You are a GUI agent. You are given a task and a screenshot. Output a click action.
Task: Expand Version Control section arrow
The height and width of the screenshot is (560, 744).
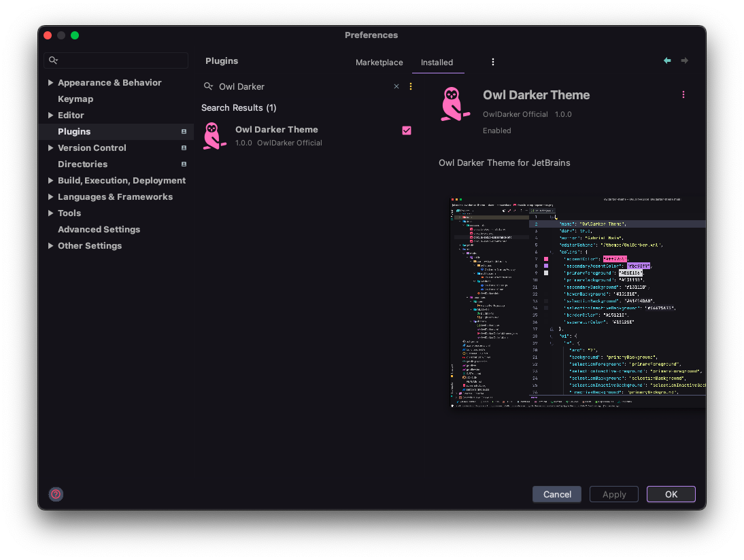(50, 148)
